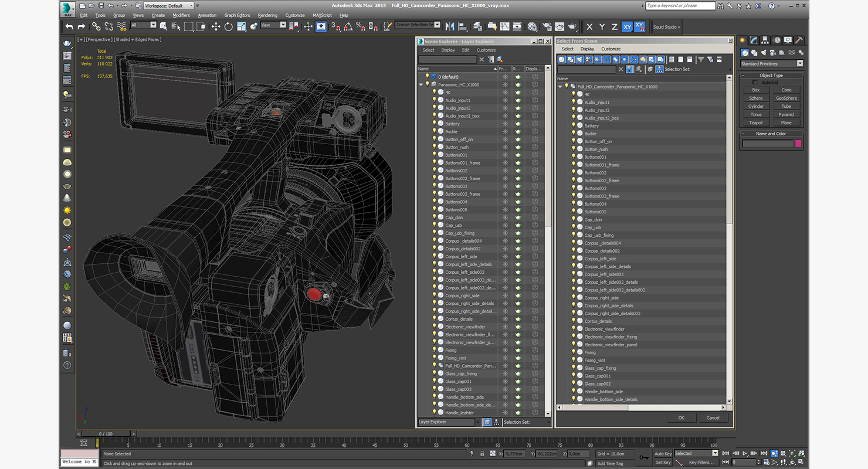Open the Selected key filter dropdown

coord(696,453)
